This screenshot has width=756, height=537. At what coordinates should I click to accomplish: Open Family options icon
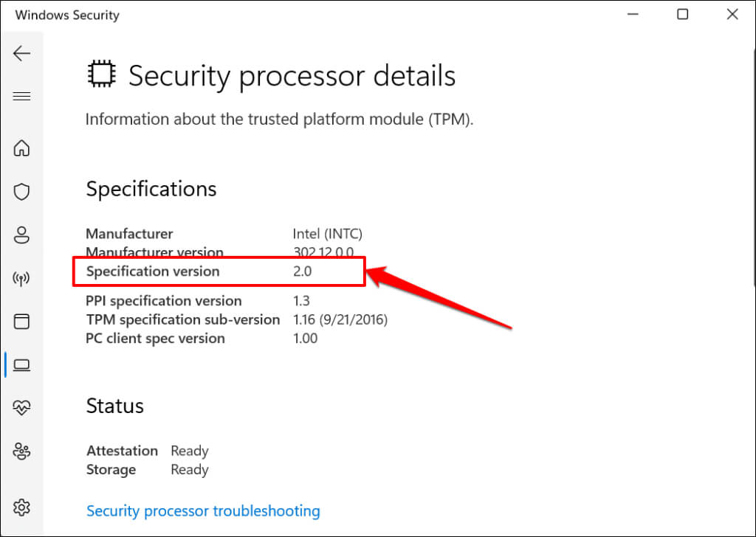(22, 450)
